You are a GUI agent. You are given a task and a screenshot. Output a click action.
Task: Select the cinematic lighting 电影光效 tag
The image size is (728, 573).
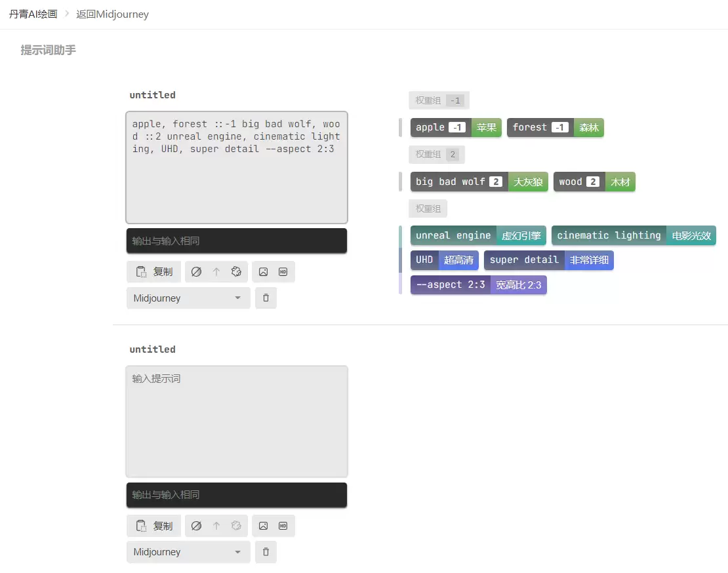pos(634,235)
